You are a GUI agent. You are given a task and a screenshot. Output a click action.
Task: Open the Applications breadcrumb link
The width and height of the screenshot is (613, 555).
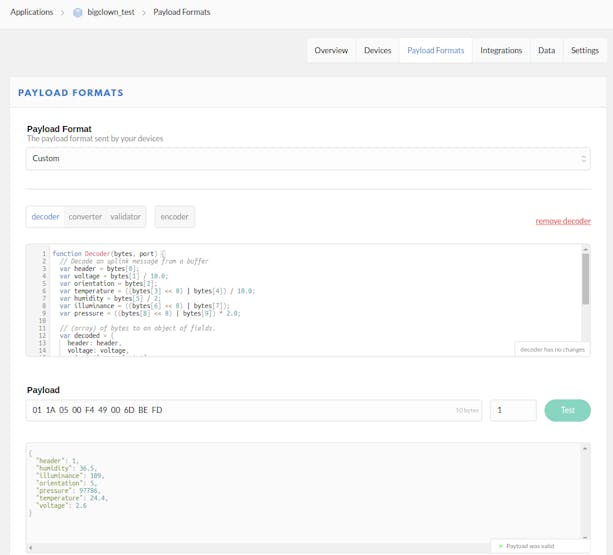tap(32, 12)
